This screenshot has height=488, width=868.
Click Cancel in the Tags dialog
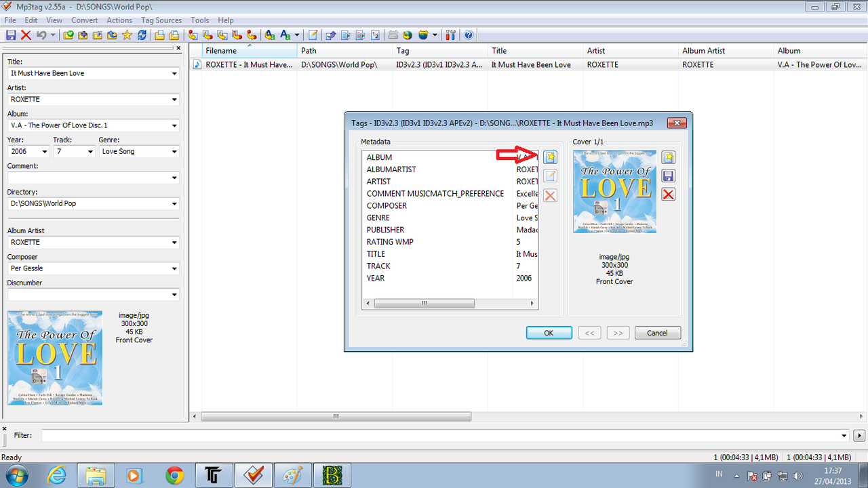(657, 333)
